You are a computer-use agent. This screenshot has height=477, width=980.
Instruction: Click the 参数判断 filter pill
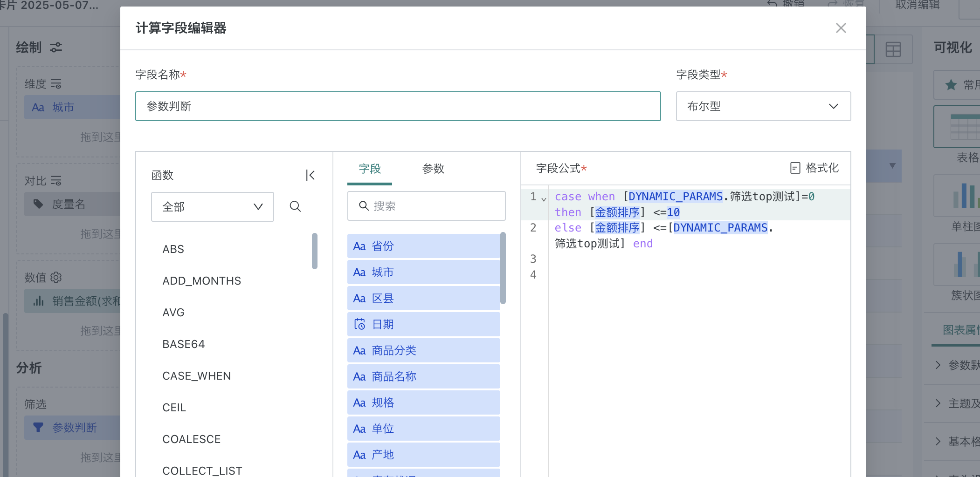tap(72, 428)
